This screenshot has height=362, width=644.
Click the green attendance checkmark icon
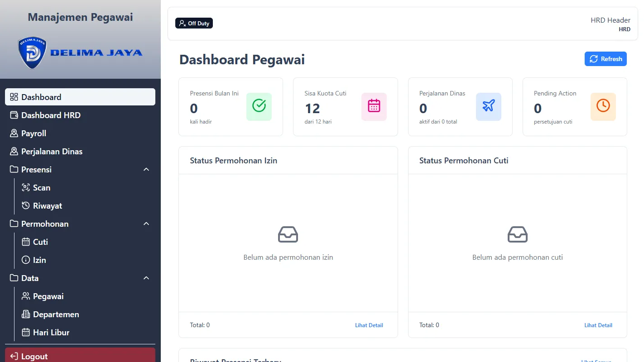259,106
